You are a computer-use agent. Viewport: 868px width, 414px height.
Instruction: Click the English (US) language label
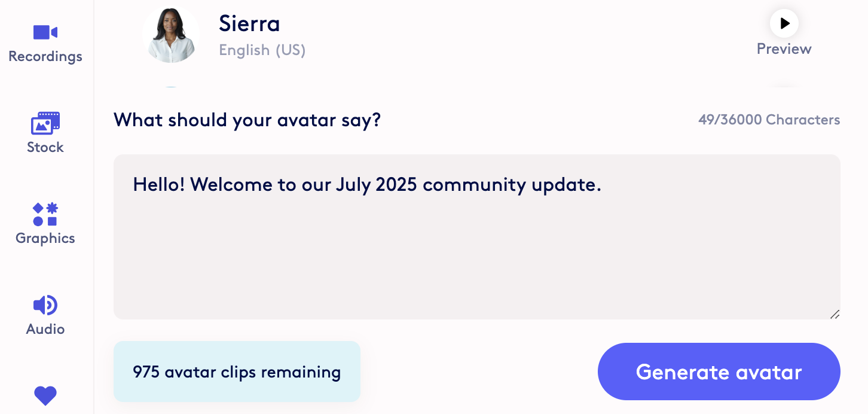pyautogui.click(x=262, y=50)
